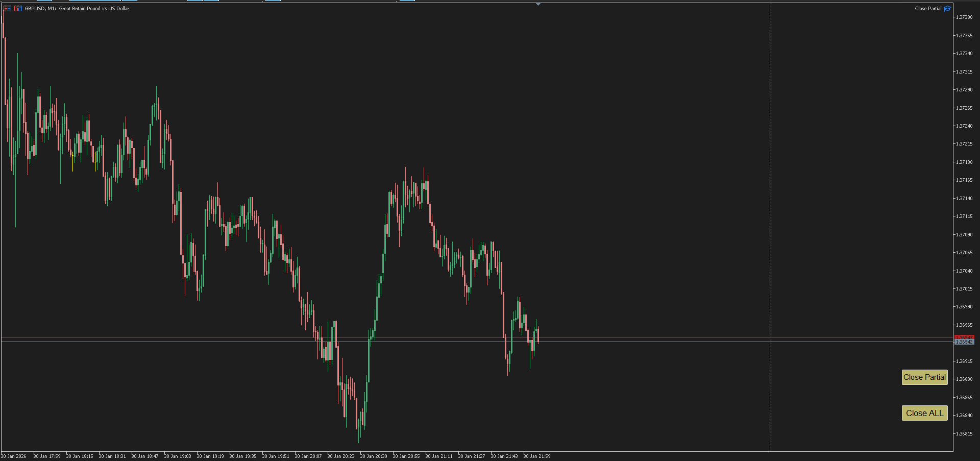Click time axis label 30 Jan 20:23
This screenshot has width=980, height=461.
click(341, 456)
